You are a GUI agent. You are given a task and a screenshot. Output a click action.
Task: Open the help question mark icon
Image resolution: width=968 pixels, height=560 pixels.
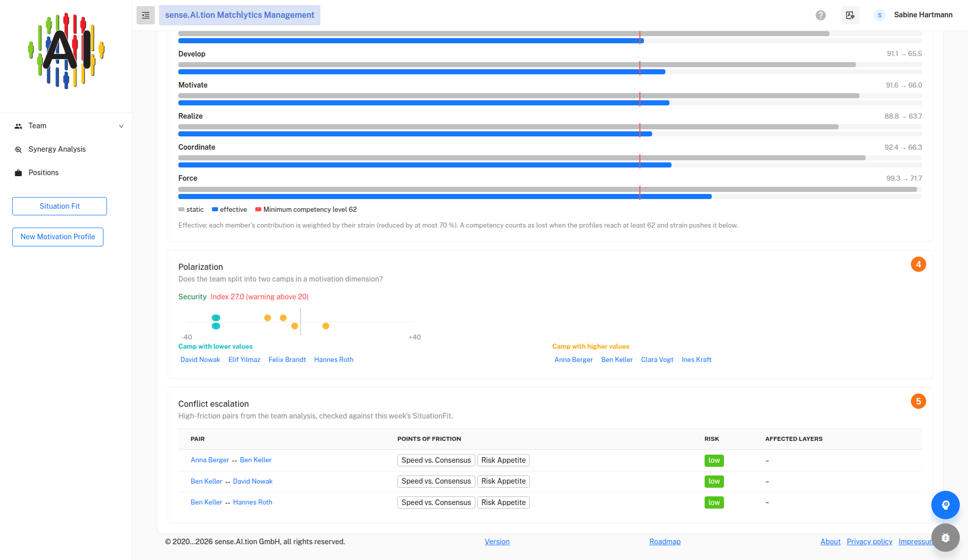click(x=821, y=15)
